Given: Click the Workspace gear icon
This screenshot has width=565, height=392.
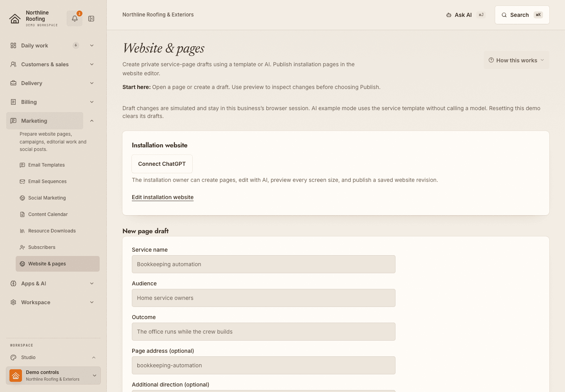Looking at the screenshot, I should click(x=13, y=302).
